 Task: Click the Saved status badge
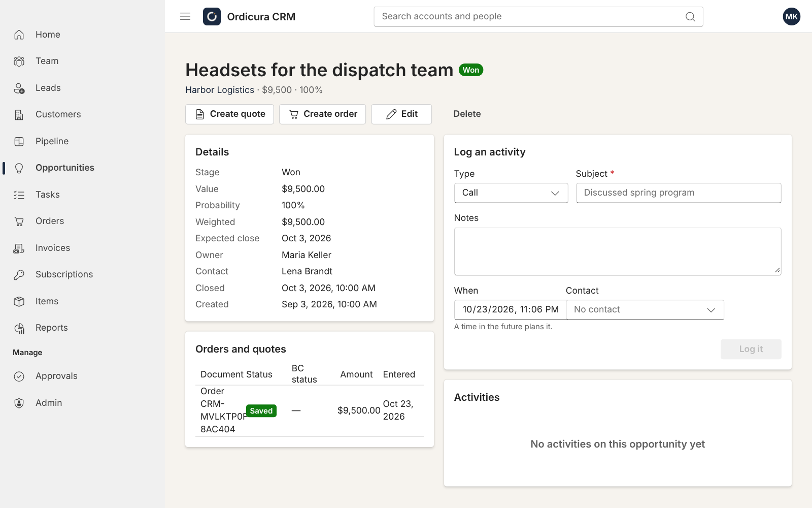tap(261, 411)
